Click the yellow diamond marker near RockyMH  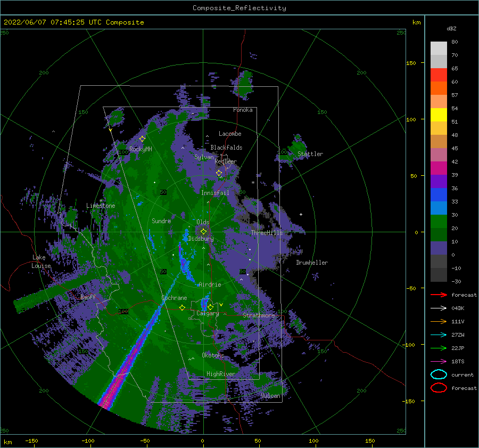pos(142,139)
